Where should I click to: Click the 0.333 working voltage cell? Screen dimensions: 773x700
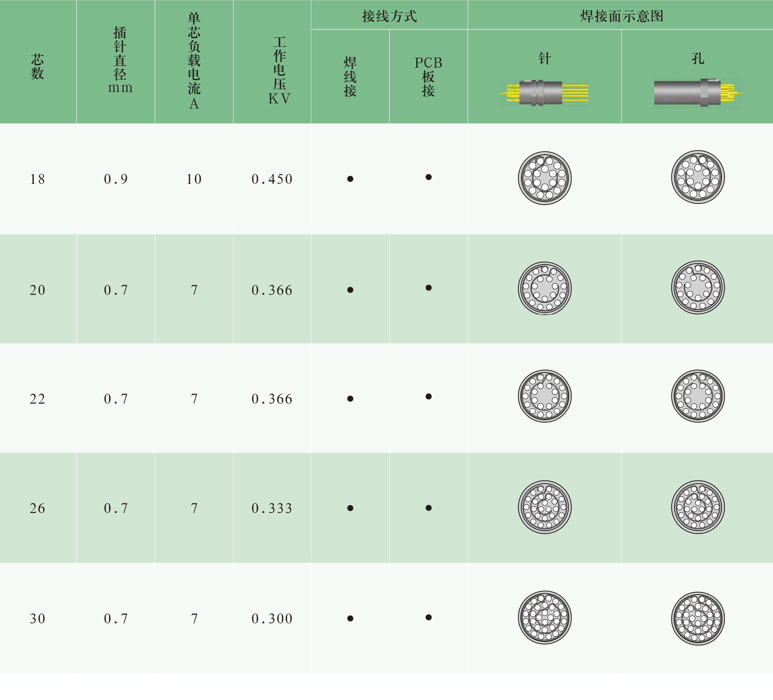(x=272, y=508)
